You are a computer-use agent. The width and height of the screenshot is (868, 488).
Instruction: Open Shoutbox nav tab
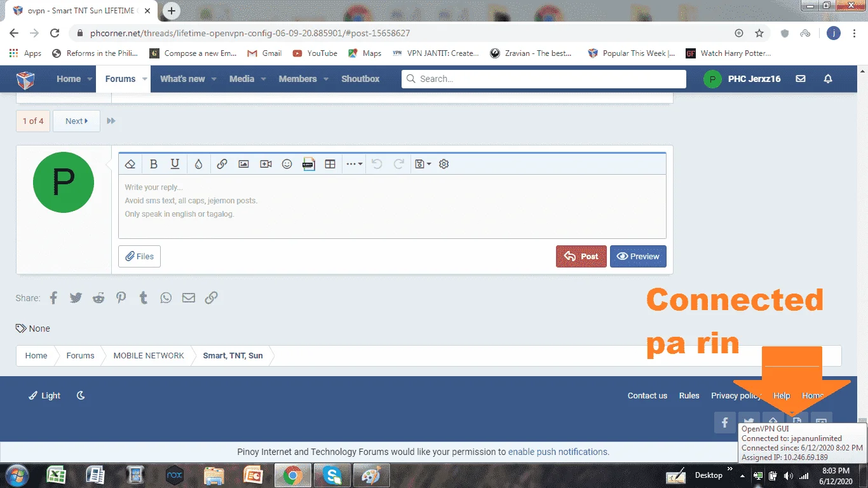360,79
